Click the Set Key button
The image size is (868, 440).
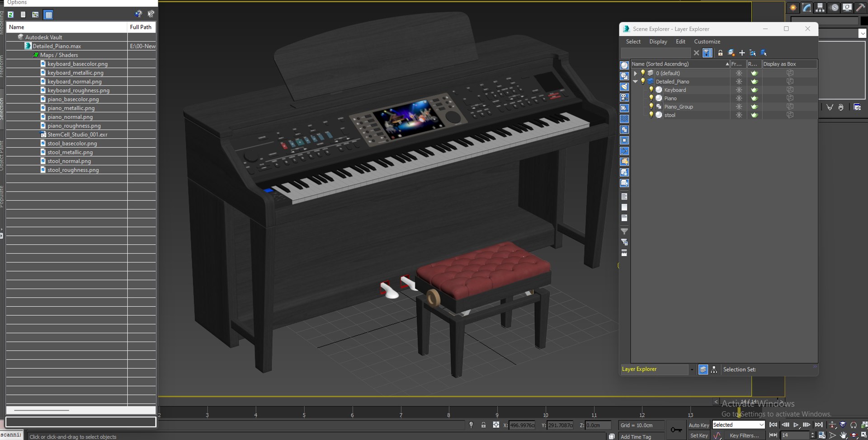pos(698,435)
